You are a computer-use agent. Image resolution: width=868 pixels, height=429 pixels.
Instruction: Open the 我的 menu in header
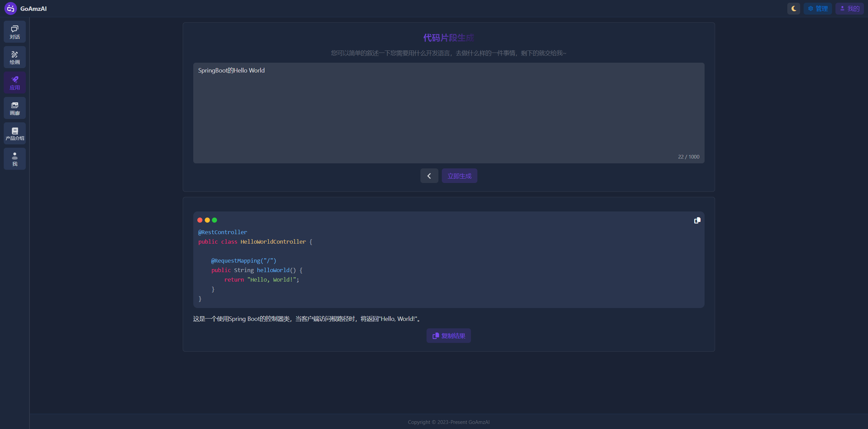pos(849,8)
